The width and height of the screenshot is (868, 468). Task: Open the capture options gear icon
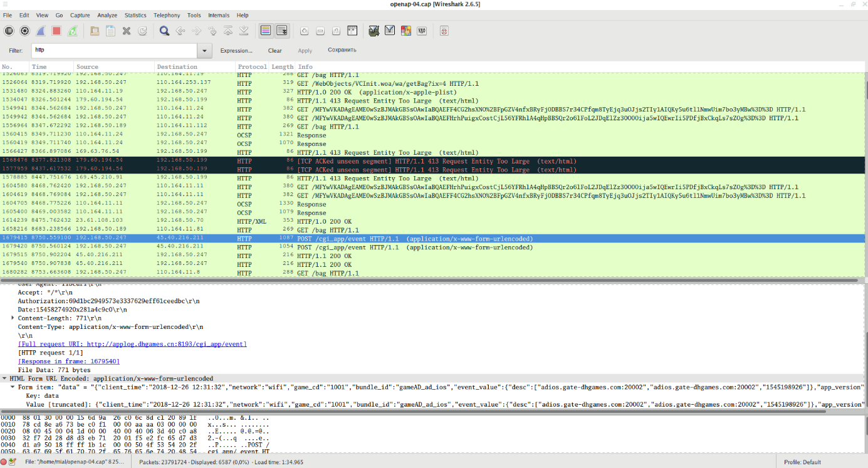coord(25,31)
